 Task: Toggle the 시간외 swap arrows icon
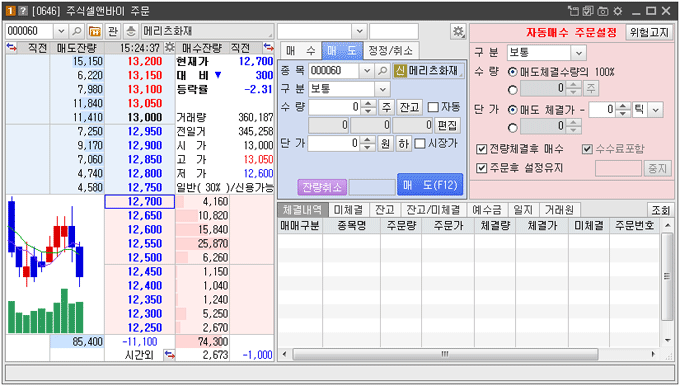tap(170, 355)
